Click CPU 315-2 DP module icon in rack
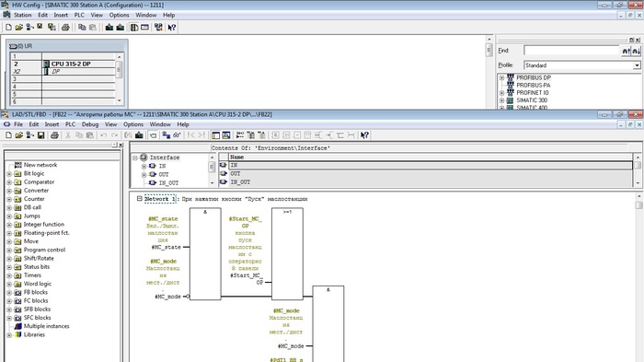Screen dimensions: 644x362 pyautogui.click(x=46, y=64)
